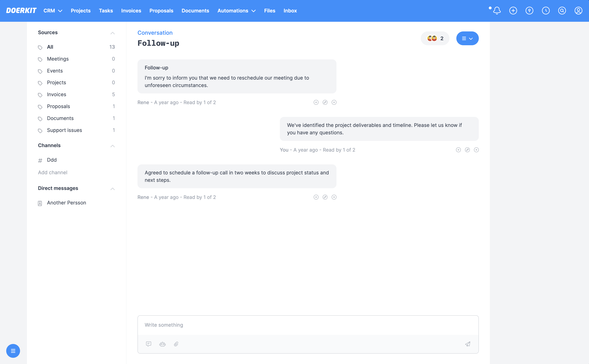Open recent history with the clock icon
The image size is (589, 364).
(546, 11)
